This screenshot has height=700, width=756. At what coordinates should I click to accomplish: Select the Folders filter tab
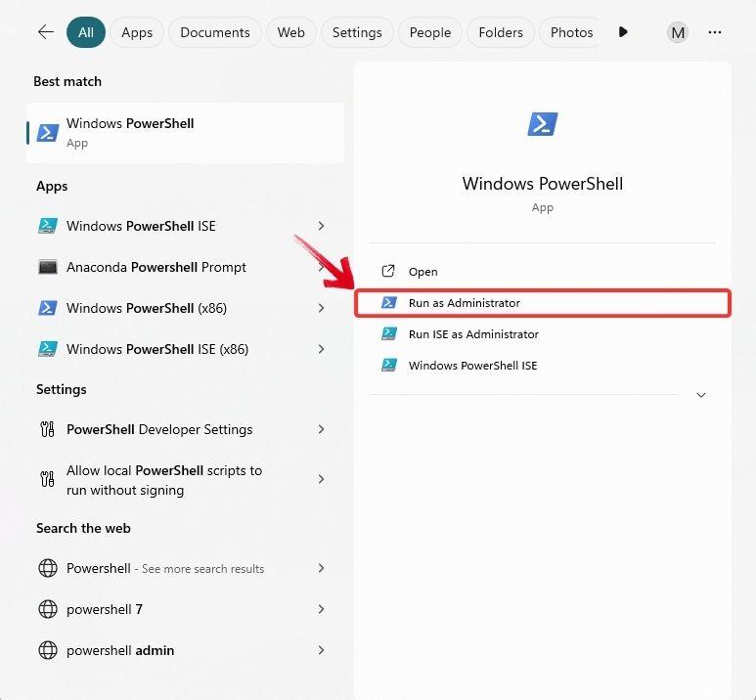click(x=501, y=32)
